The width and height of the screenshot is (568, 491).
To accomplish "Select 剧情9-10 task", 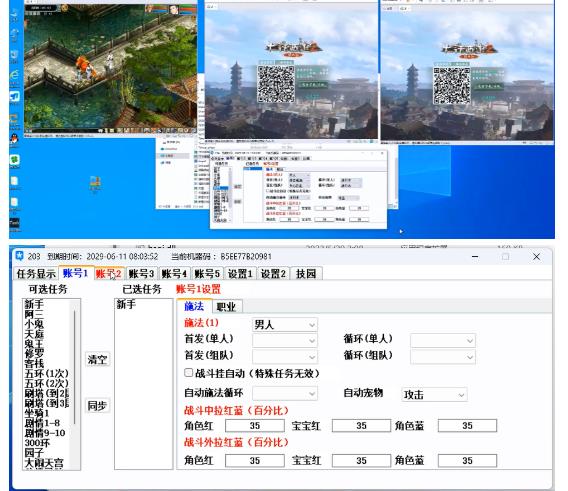I will click(x=45, y=433).
